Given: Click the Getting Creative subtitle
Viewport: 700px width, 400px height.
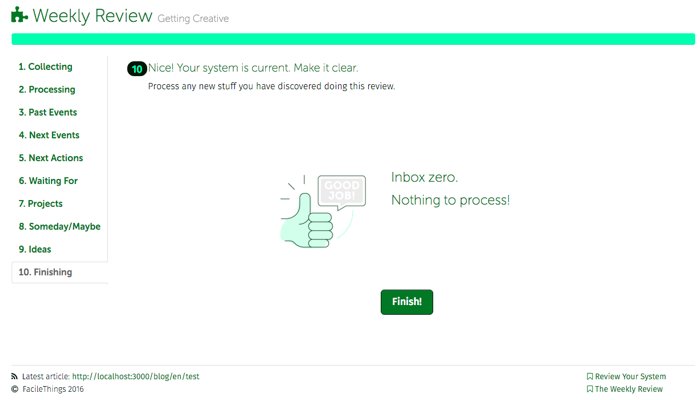Looking at the screenshot, I should (193, 18).
